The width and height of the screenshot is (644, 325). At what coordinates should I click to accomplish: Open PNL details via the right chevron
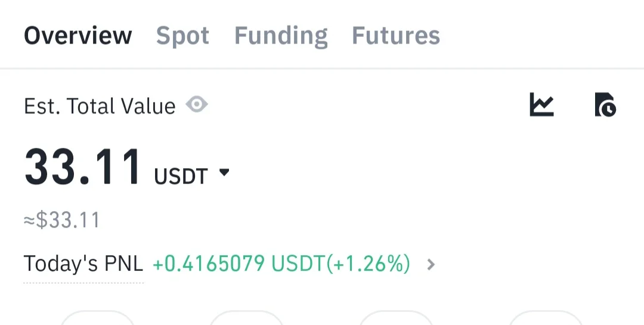click(x=431, y=264)
